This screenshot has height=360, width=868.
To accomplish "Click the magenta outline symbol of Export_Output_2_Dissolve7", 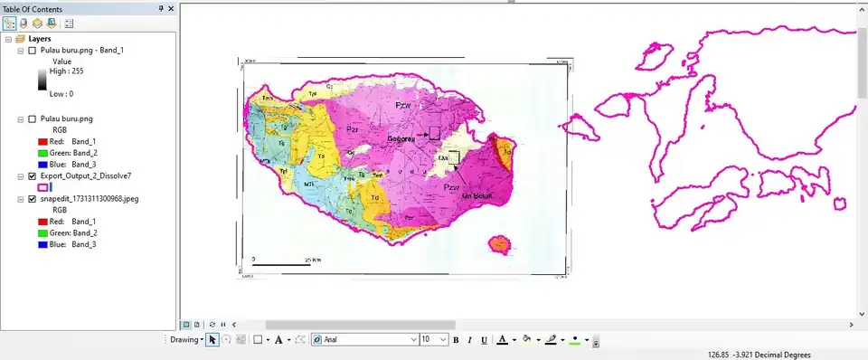I will pos(42,187).
